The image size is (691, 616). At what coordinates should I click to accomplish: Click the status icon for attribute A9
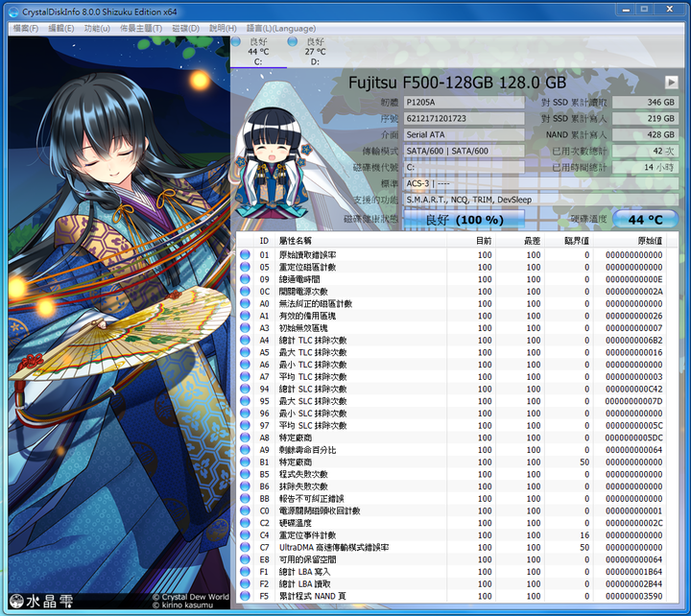tap(245, 450)
